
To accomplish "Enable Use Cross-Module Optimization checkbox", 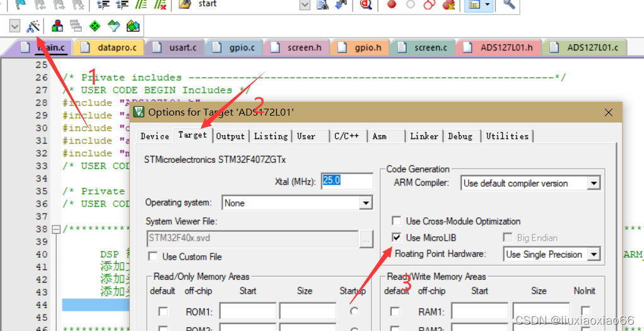I will [396, 221].
